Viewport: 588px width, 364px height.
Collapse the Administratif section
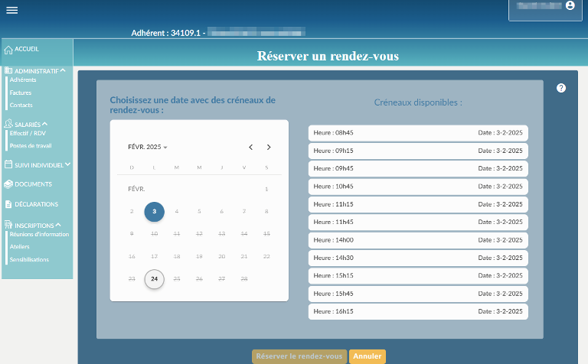click(63, 70)
